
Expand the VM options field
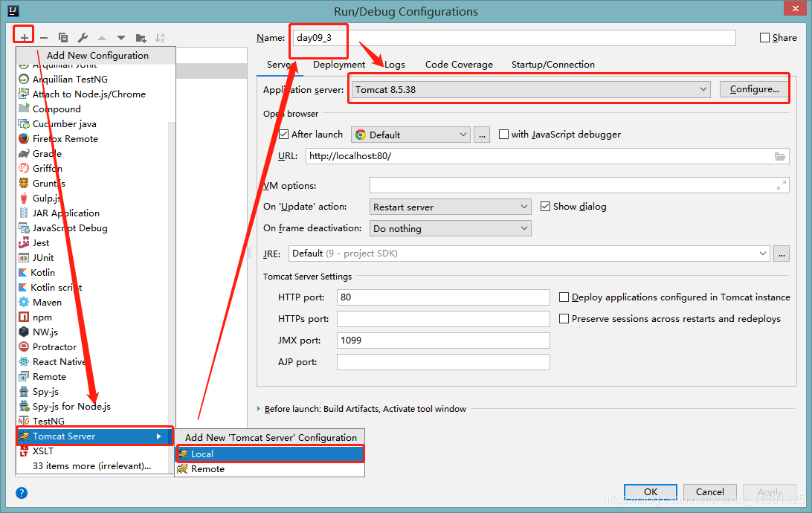[x=782, y=185]
